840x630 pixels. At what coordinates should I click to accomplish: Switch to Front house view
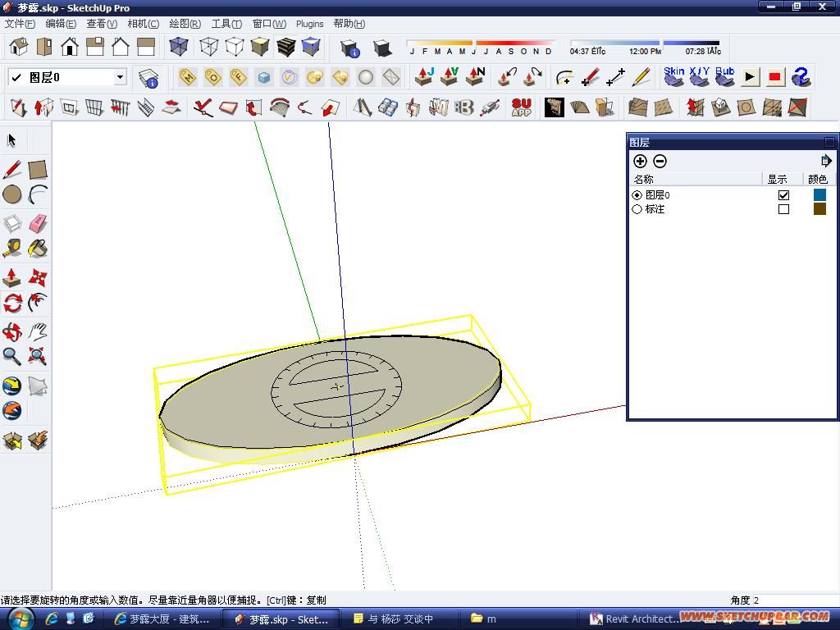(x=70, y=47)
